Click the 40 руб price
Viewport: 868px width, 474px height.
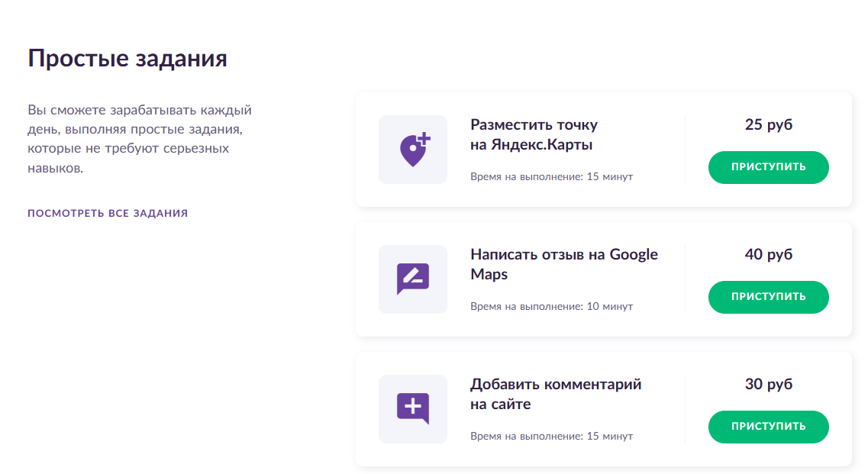tap(768, 254)
